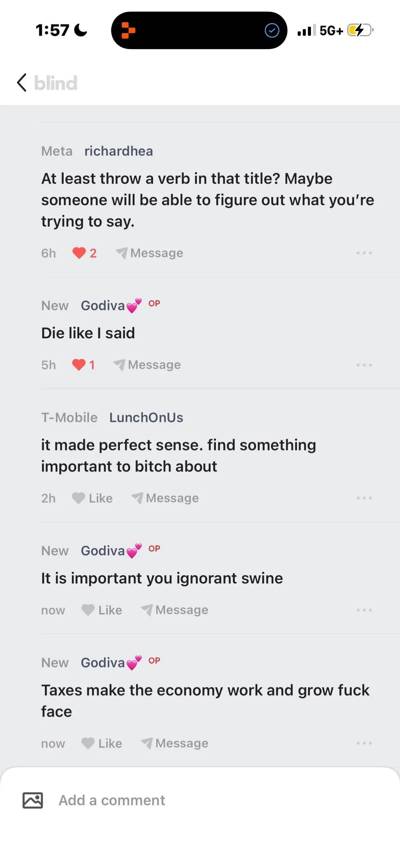Viewport: 400px width, 868px height.
Task: Toggle Like on LunchOnUs's comment
Action: click(x=92, y=498)
